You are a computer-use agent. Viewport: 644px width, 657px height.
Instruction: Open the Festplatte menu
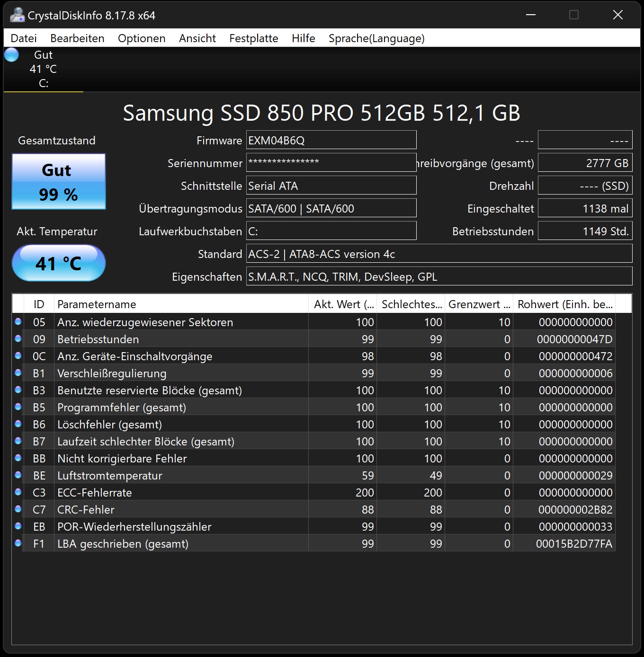(254, 38)
